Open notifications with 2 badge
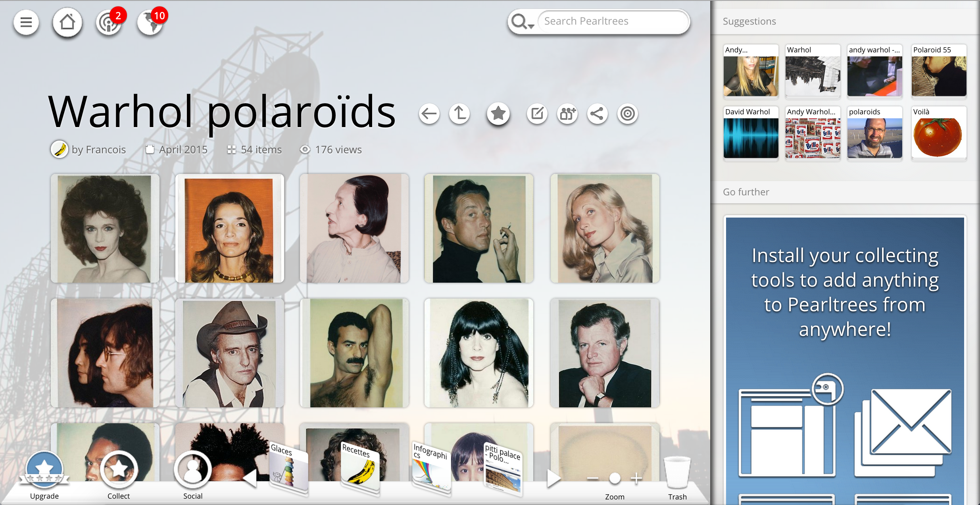Image resolution: width=980 pixels, height=505 pixels. (x=108, y=23)
